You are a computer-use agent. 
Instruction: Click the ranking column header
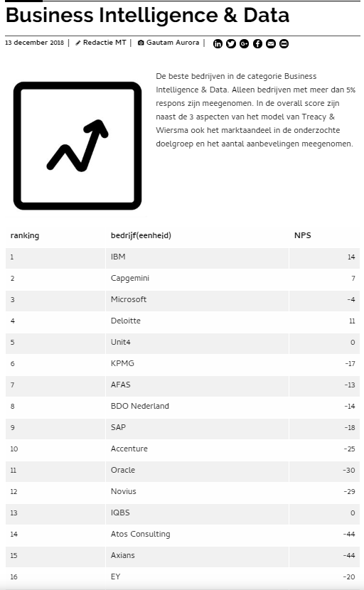tap(25, 235)
